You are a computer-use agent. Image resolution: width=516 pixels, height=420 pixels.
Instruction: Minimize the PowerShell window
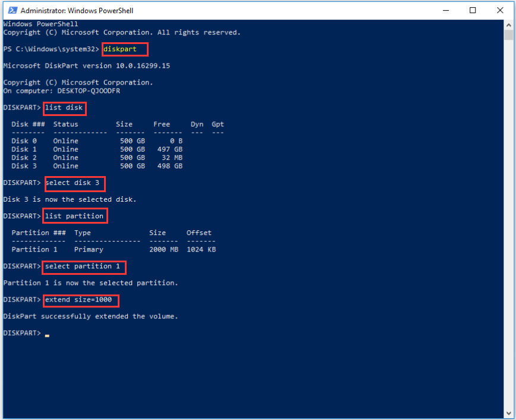click(x=446, y=10)
